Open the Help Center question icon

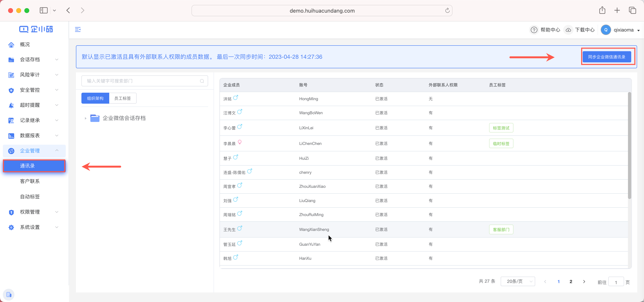coord(534,30)
